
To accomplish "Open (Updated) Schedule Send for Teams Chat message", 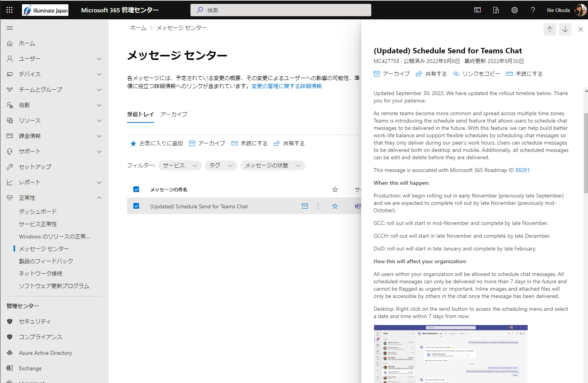I will tap(199, 206).
